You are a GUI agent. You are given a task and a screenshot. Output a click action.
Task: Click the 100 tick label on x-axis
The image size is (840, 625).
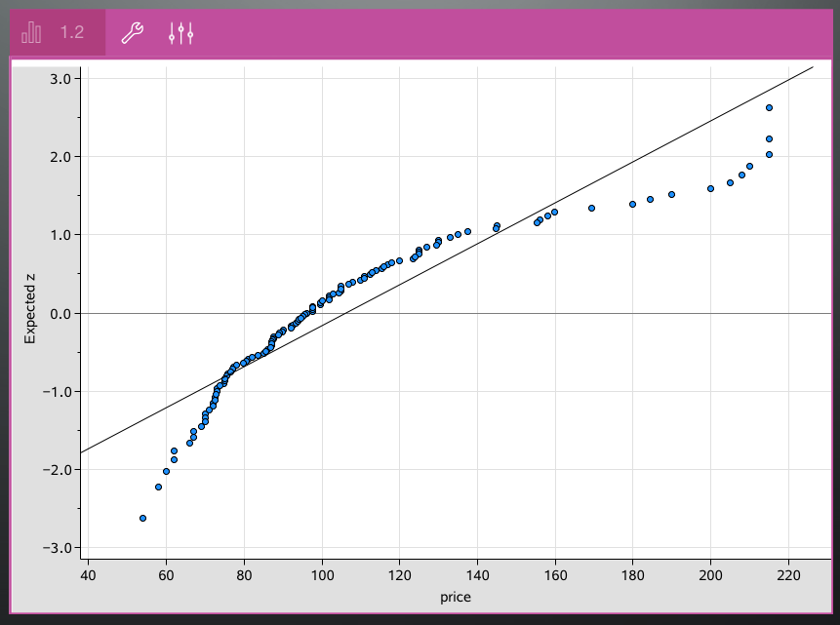pyautogui.click(x=321, y=574)
